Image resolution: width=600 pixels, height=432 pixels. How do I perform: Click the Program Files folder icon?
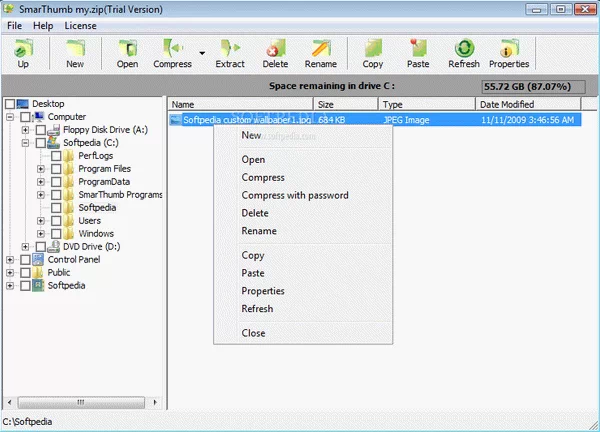(x=68, y=169)
